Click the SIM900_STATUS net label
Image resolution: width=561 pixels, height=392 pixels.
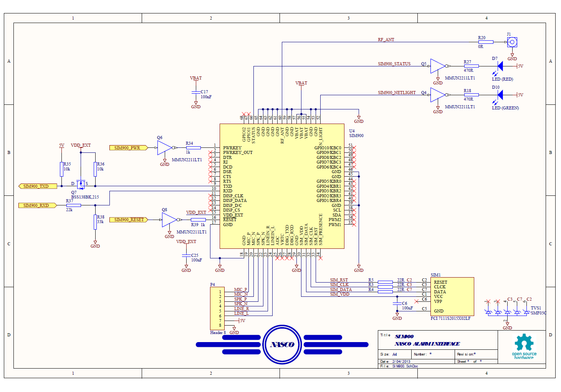pyautogui.click(x=394, y=64)
